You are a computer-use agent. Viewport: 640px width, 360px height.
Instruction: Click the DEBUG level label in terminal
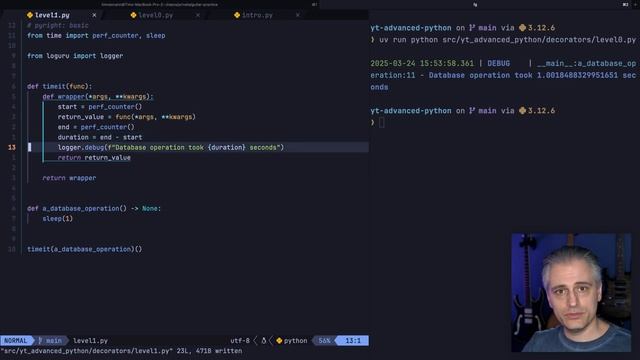click(x=498, y=64)
